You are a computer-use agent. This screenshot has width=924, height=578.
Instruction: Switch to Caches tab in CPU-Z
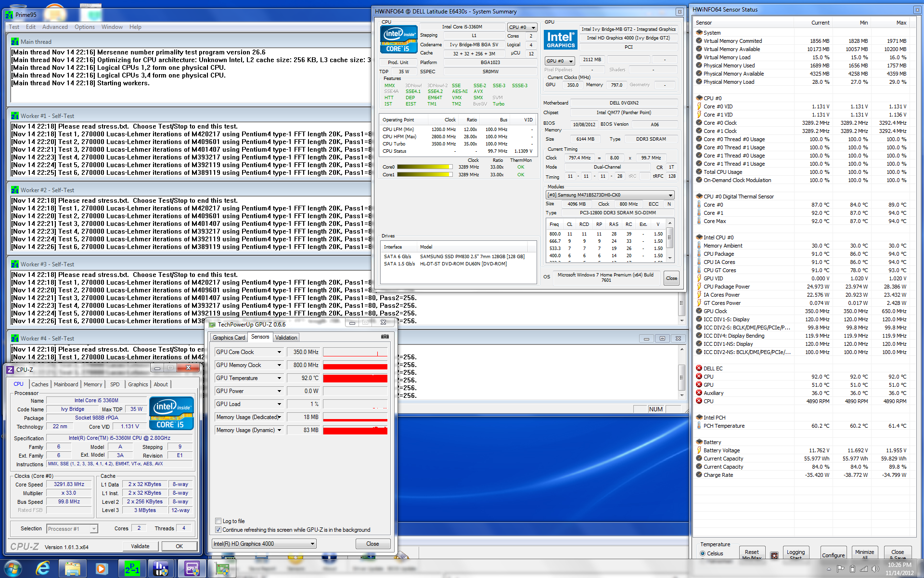[40, 384]
